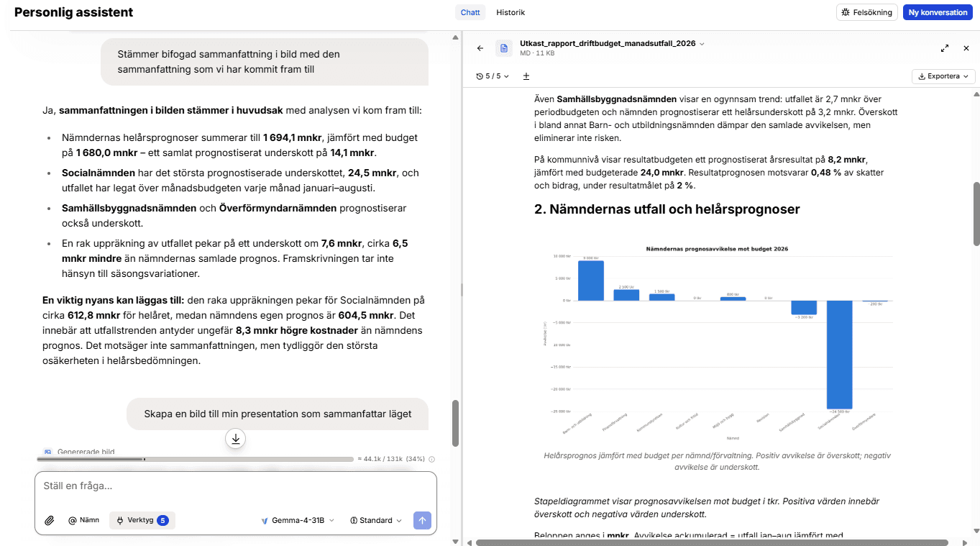Switch to the Chatt tab
This screenshot has width=980, height=546.
(x=470, y=12)
